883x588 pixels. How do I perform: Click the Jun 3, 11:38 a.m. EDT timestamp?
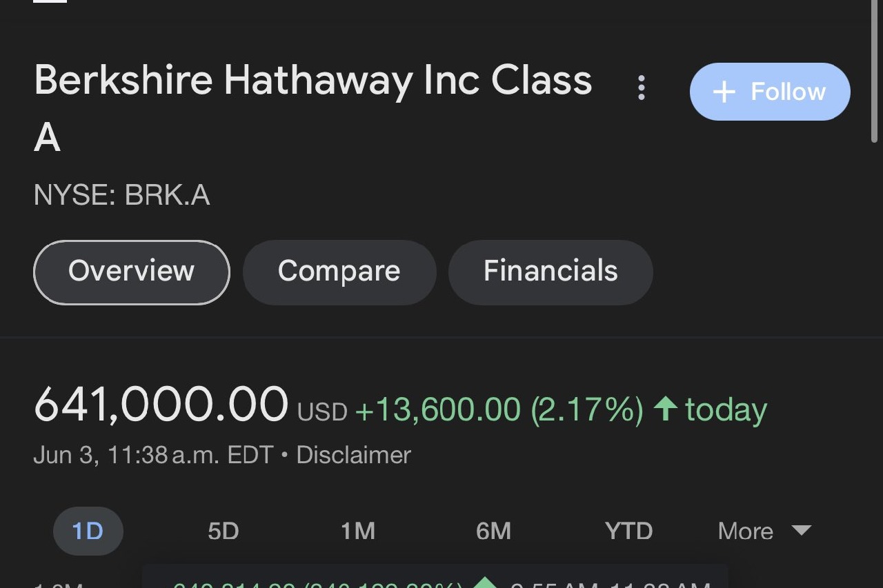point(153,455)
